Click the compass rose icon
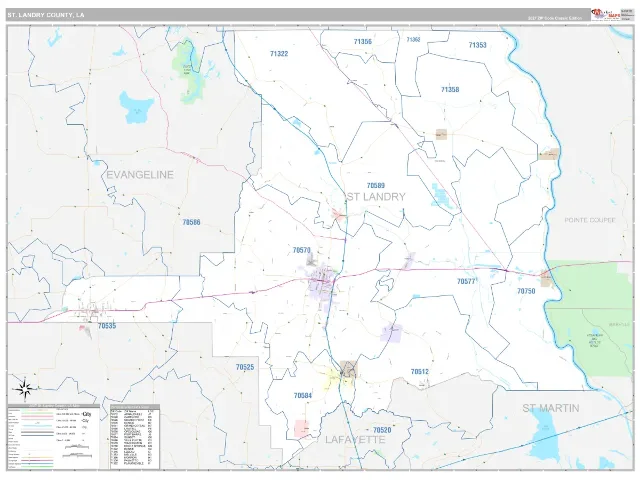This screenshot has width=640, height=480. pos(24,389)
